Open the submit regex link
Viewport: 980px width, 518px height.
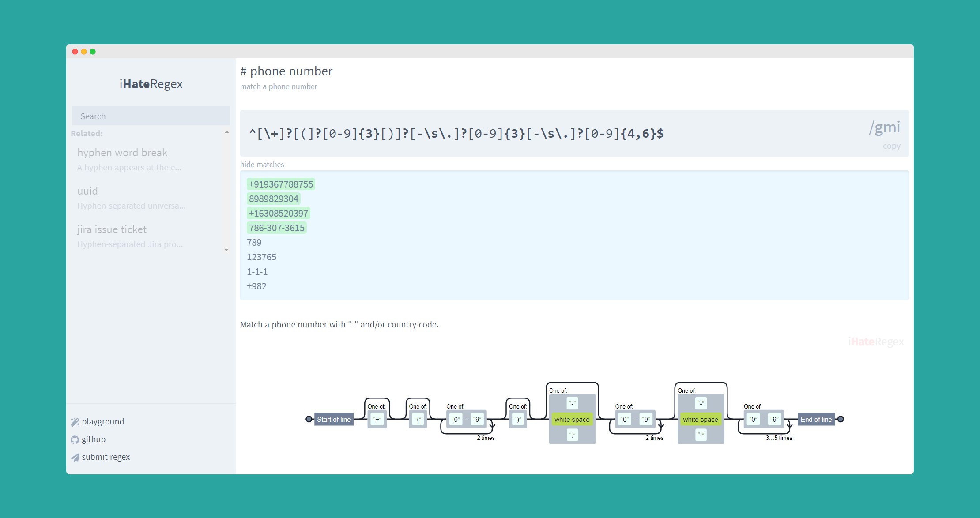point(106,457)
